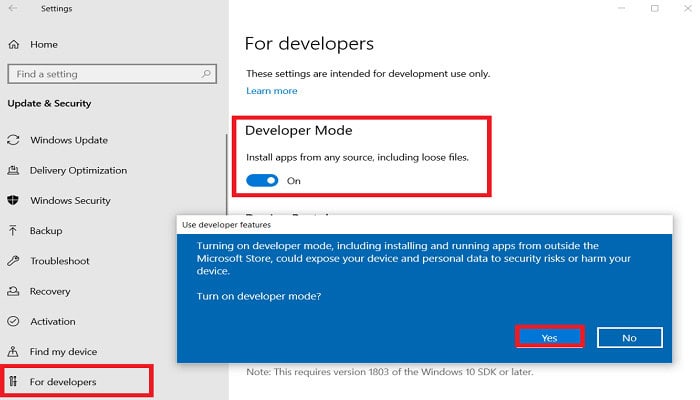Click the Windows Security shield icon
700x400 pixels.
[x=13, y=200]
